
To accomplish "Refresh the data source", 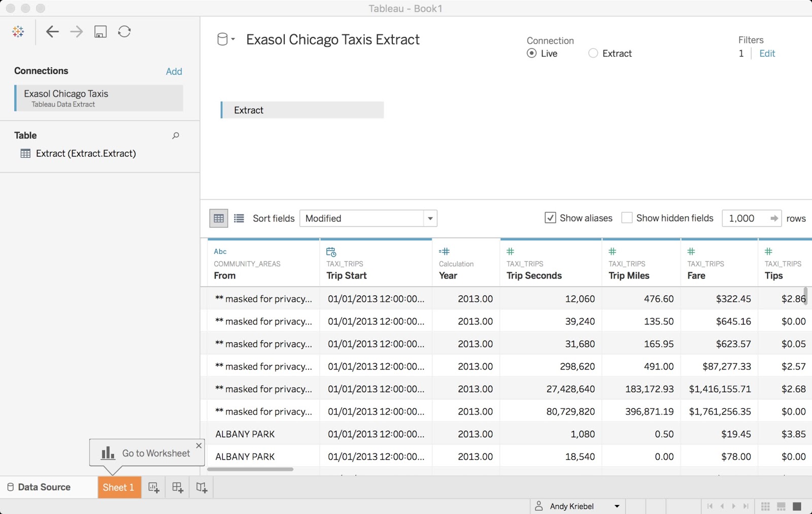I will [124, 31].
